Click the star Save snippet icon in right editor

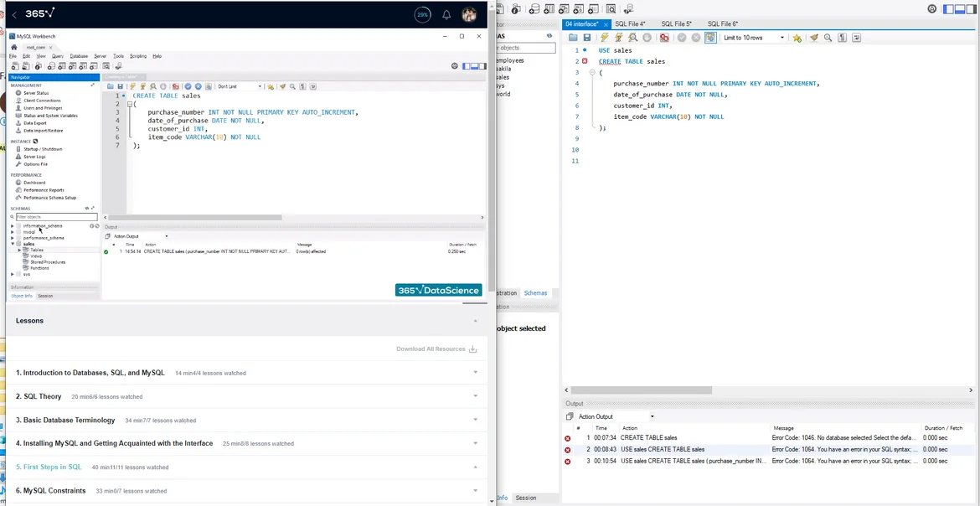point(797,38)
